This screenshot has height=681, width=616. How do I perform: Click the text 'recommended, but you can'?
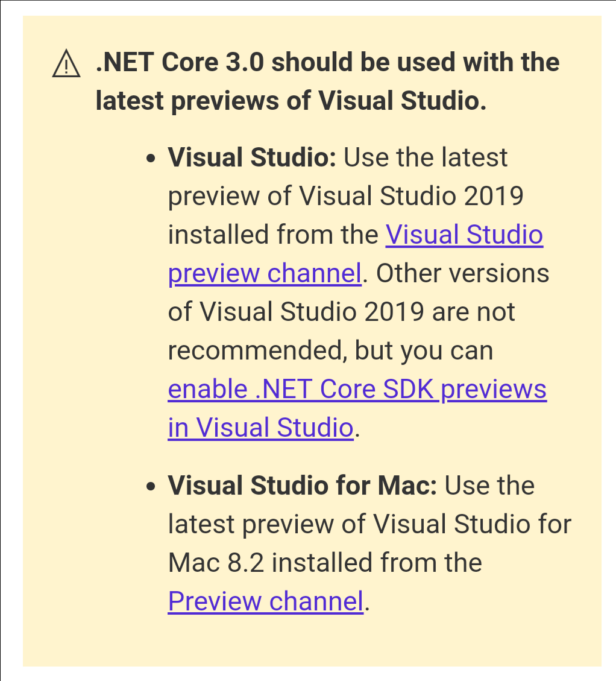[330, 350]
